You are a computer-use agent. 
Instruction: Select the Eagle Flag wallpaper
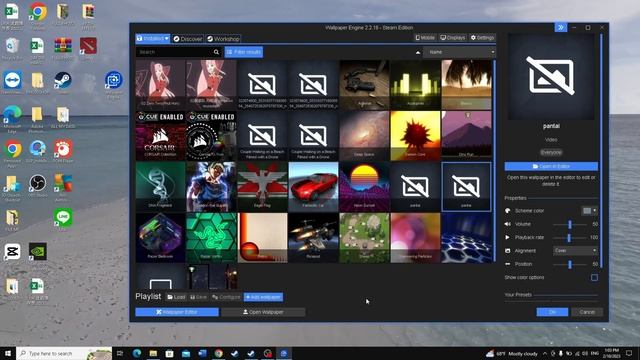262,187
